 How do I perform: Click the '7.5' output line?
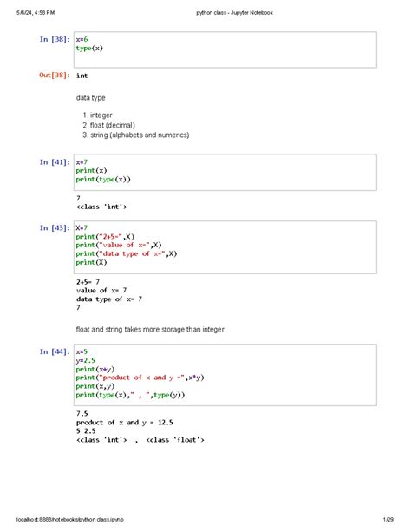click(82, 414)
